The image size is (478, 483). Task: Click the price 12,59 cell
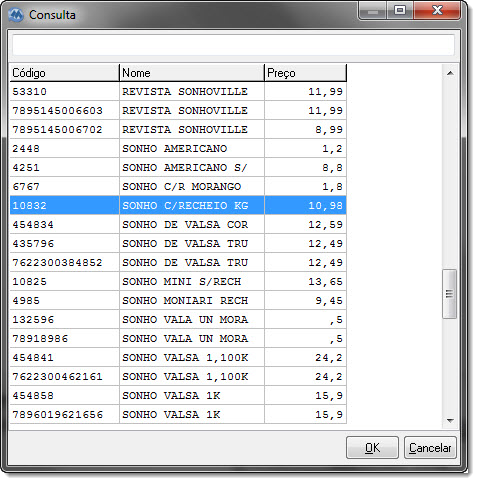305,224
